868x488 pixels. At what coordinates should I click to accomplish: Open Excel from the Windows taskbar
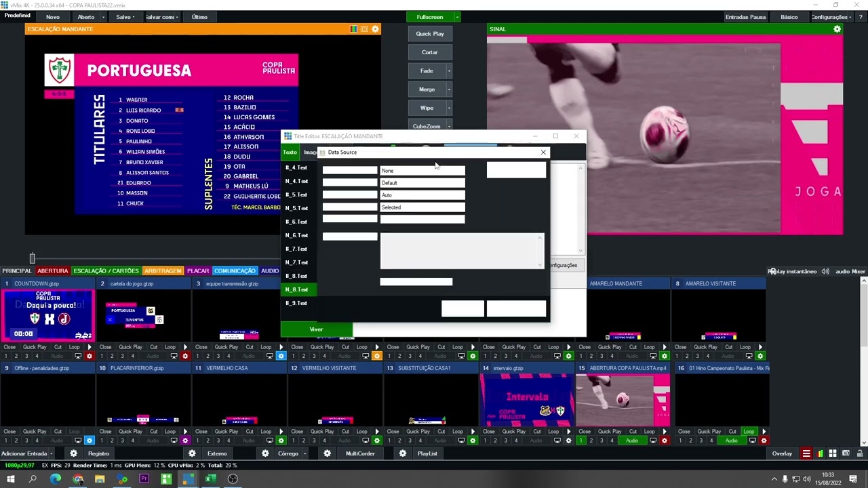(x=210, y=479)
